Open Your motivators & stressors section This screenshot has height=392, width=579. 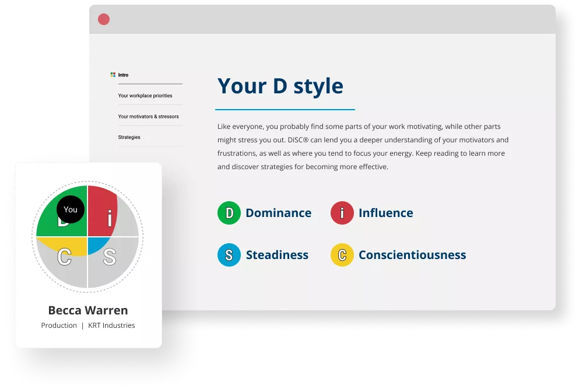pyautogui.click(x=148, y=117)
